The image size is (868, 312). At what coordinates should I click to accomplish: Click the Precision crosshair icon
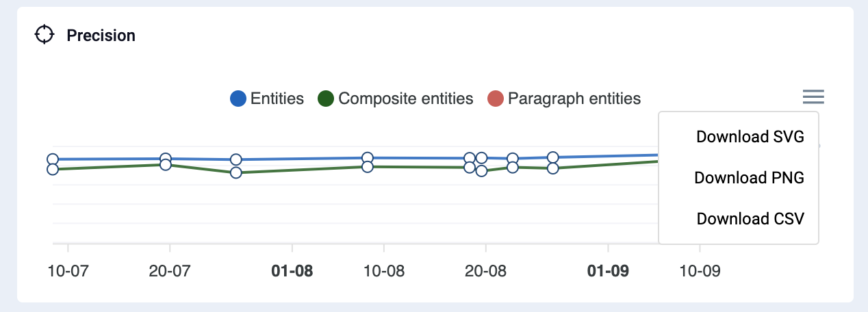44,35
